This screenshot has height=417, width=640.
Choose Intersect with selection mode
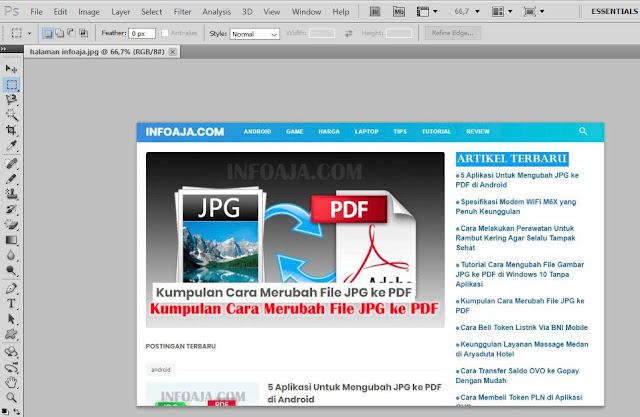[83, 33]
